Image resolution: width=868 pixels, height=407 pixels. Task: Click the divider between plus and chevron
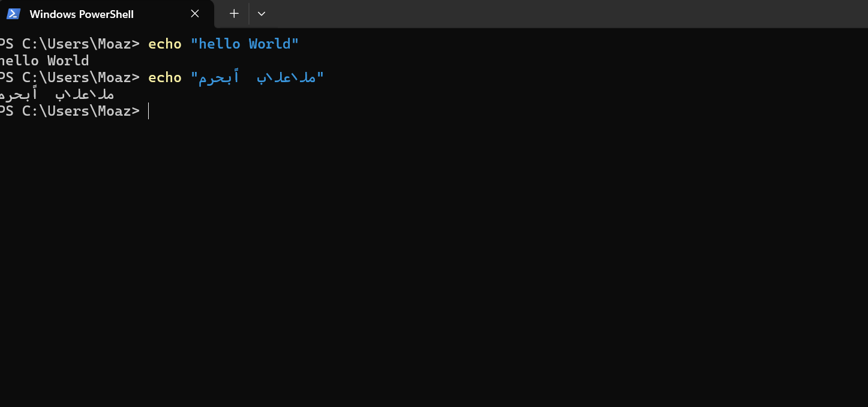(248, 14)
